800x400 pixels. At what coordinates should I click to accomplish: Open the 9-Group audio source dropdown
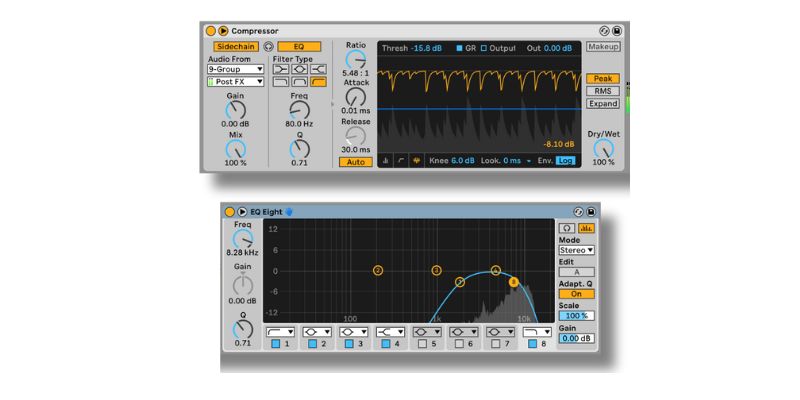(x=235, y=69)
